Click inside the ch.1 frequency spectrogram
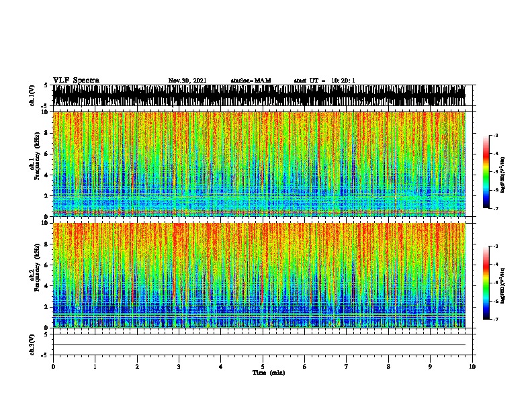Viewport: 532px width, 411px height. tap(259, 164)
